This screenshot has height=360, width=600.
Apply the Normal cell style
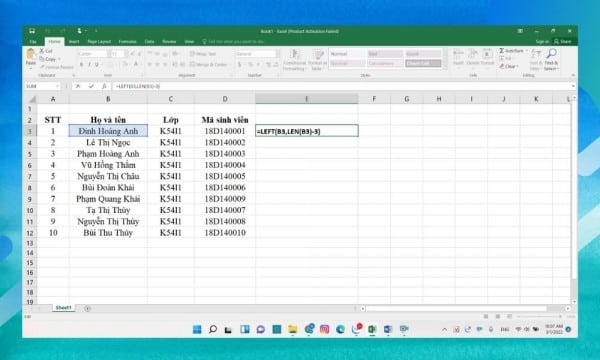[347, 54]
